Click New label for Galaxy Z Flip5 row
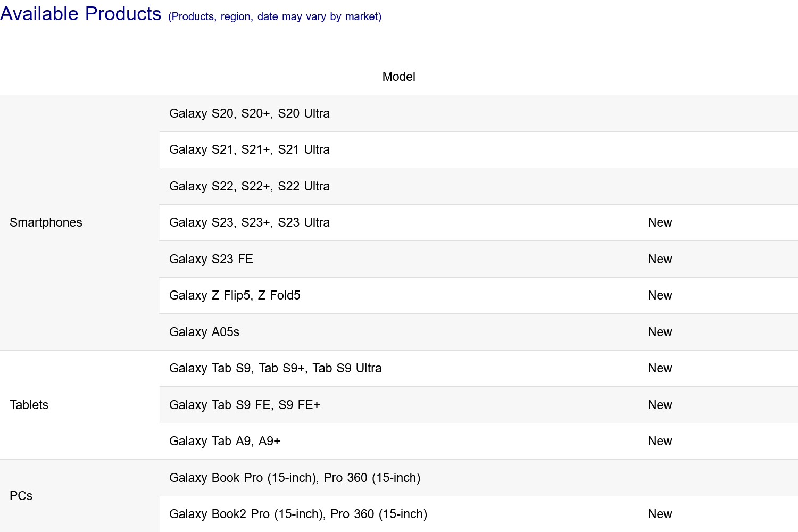798x532 pixels. coord(660,295)
